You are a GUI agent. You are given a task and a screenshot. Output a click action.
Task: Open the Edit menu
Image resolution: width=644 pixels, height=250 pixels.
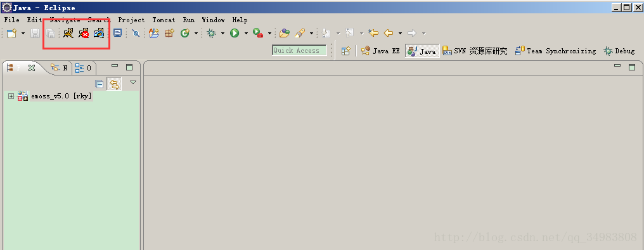(35, 20)
